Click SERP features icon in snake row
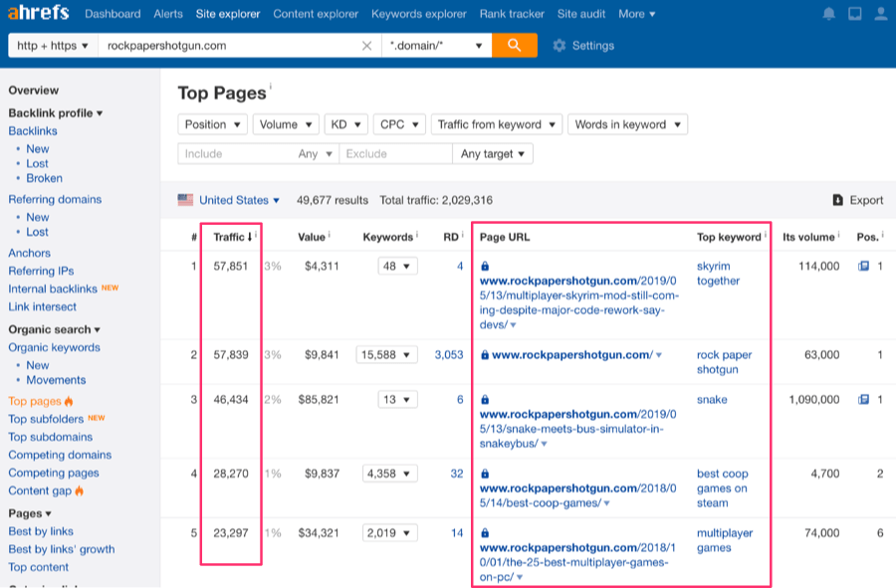 (863, 400)
